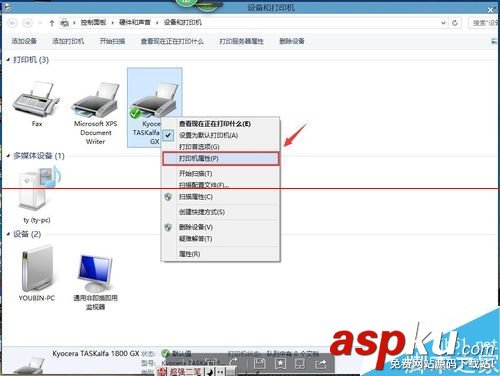Click the share icon in the bottom overlay
This screenshot has width=500, height=376.
tap(321, 363)
